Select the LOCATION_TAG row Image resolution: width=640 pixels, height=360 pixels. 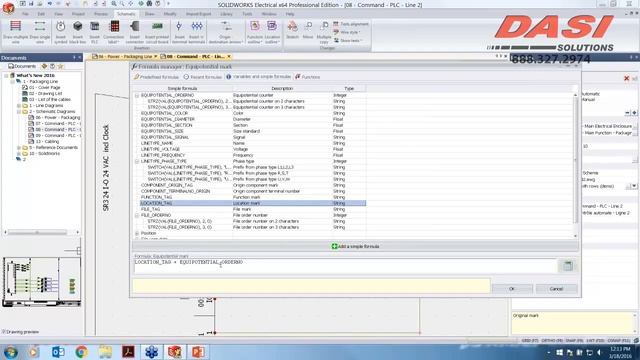(253, 203)
